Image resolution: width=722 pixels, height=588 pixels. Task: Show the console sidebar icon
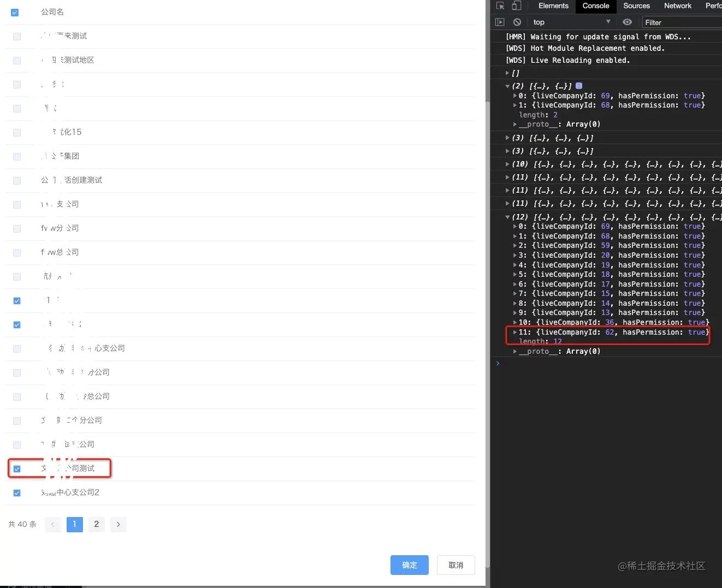tap(500, 22)
